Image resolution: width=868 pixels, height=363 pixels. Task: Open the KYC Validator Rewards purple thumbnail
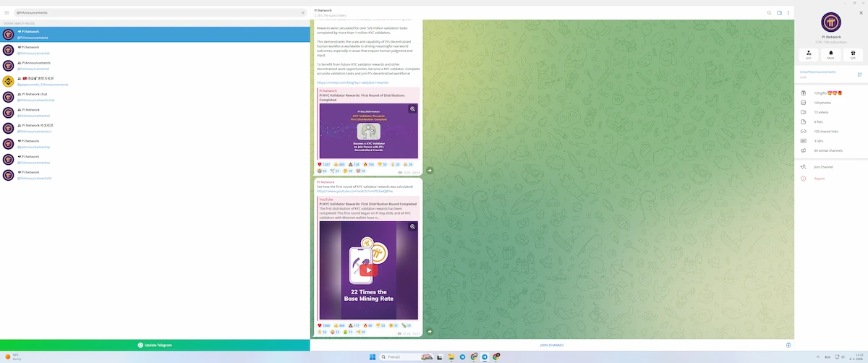pos(369,131)
